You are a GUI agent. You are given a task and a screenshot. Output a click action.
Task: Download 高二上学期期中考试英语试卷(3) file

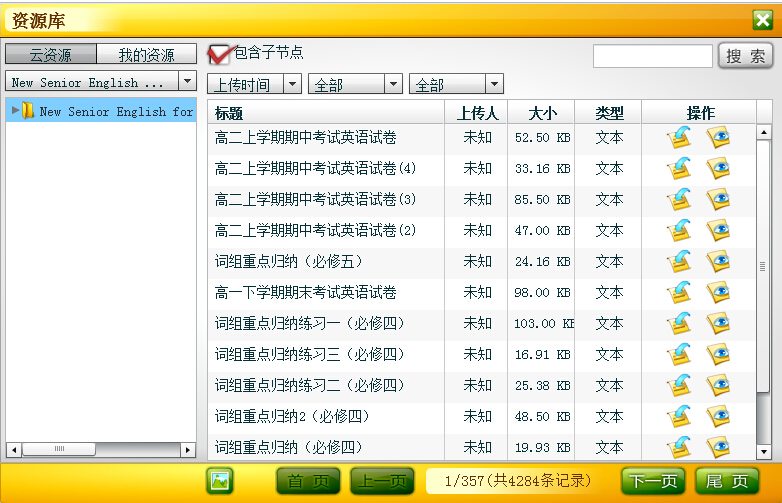tap(680, 200)
